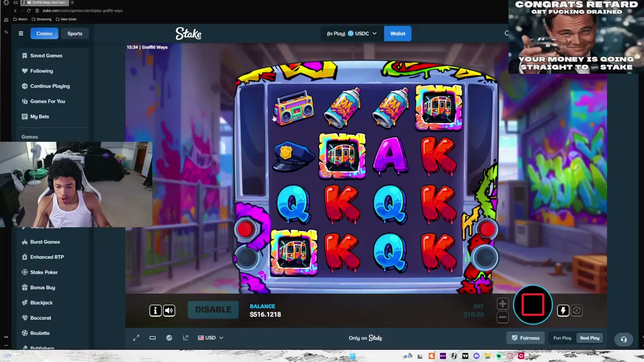The image size is (644, 362).
Task: Switch to the Casino tab
Action: (44, 34)
